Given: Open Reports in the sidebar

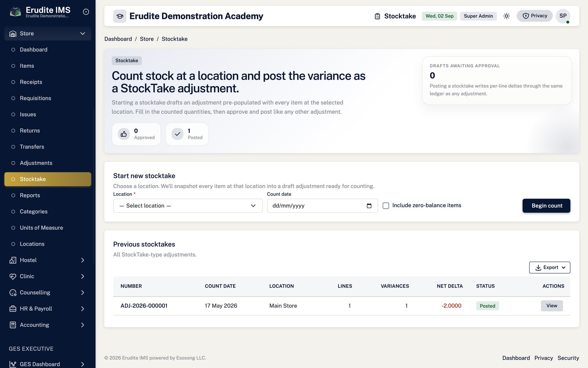Looking at the screenshot, I should coord(48,195).
